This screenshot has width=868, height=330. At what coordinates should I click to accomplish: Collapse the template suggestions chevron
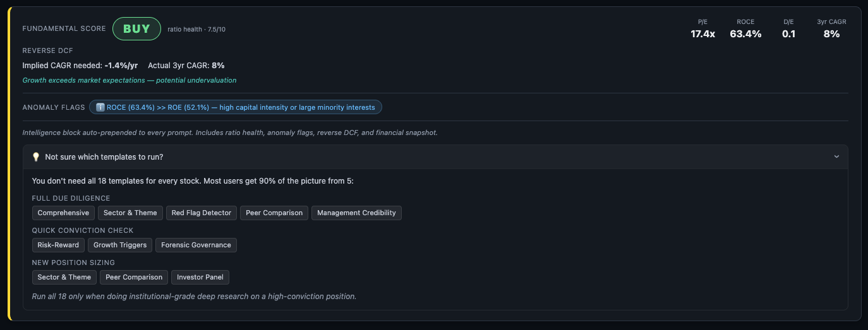point(836,157)
